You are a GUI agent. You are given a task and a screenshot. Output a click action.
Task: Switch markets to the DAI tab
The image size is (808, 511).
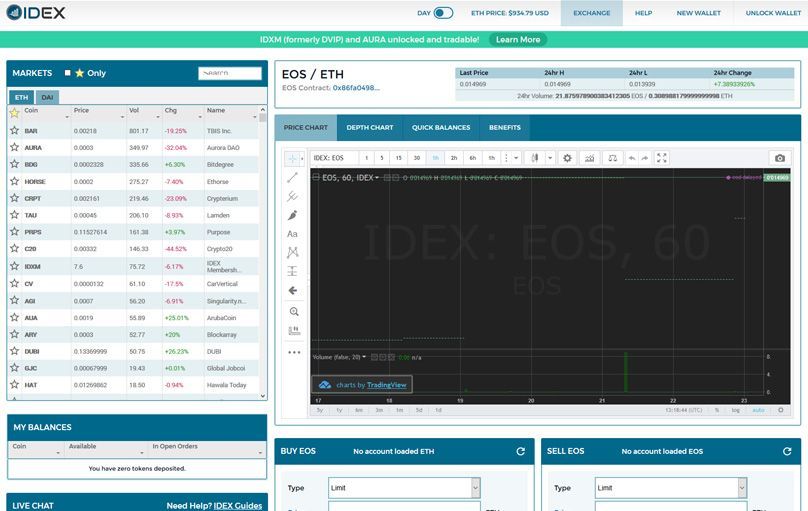tap(47, 97)
